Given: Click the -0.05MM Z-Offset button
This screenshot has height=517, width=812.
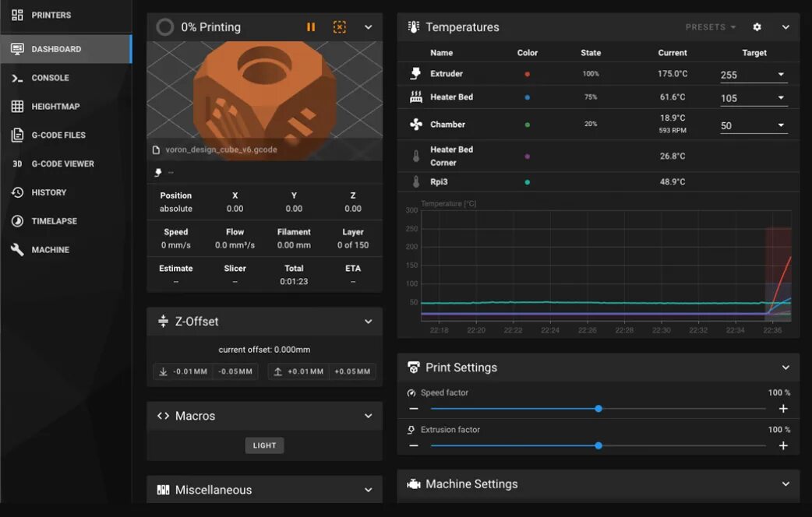Looking at the screenshot, I should 235,371.
